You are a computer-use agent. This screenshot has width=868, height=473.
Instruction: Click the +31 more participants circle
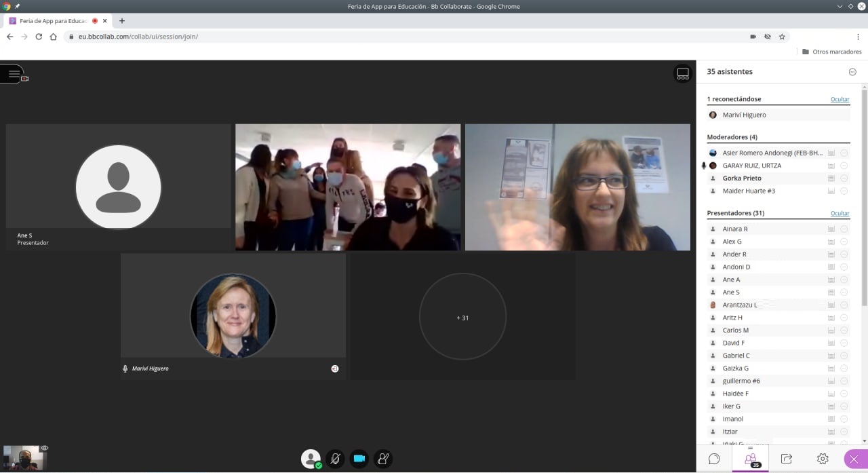[x=462, y=317]
